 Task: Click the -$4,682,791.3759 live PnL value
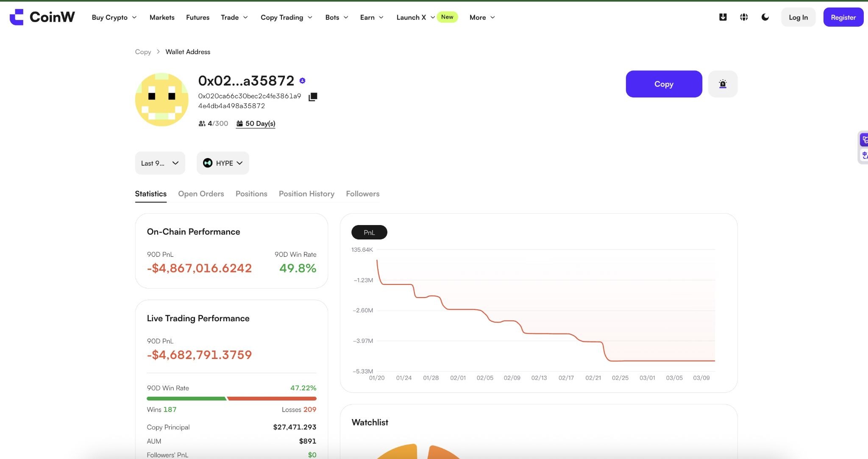point(199,355)
